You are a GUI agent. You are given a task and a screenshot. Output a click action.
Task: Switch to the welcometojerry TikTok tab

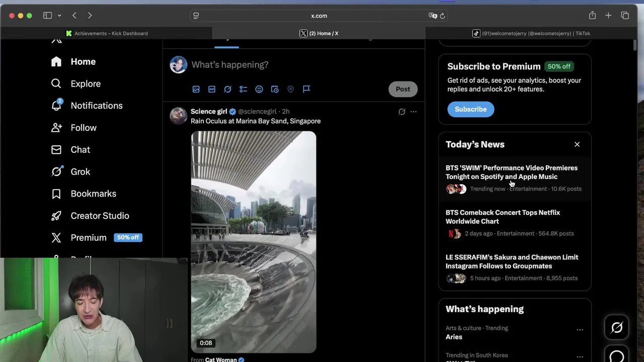click(x=531, y=33)
